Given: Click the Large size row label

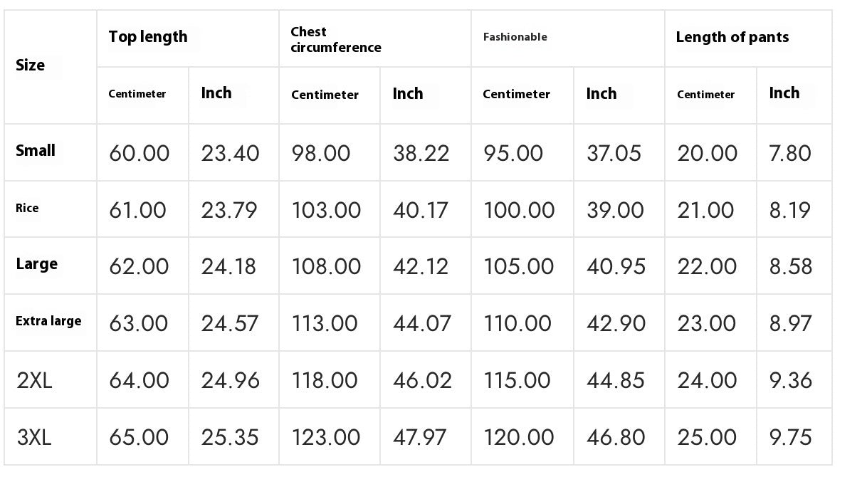Looking at the screenshot, I should tap(36, 264).
